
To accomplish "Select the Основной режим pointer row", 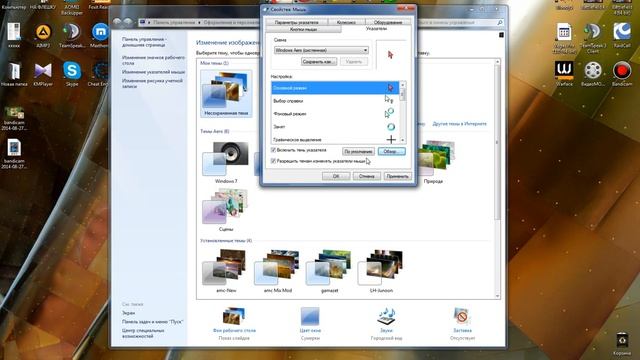I will click(335, 88).
